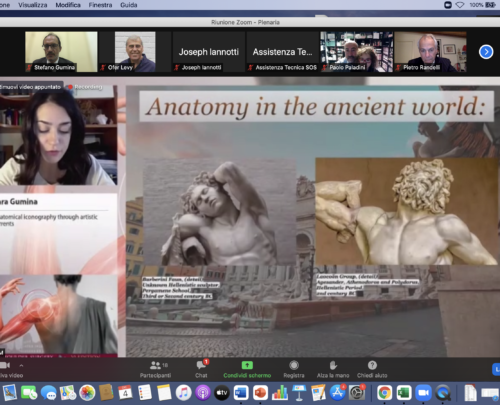Screen dimensions: 500x405
Task: Open Microsoft PowerPoint from the dock
Action: (260, 393)
